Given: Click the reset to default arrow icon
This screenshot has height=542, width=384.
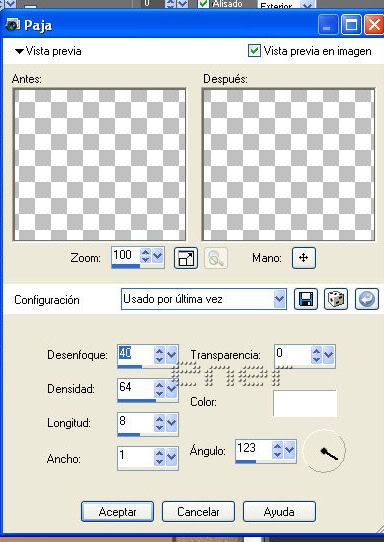Looking at the screenshot, I should 367,299.
